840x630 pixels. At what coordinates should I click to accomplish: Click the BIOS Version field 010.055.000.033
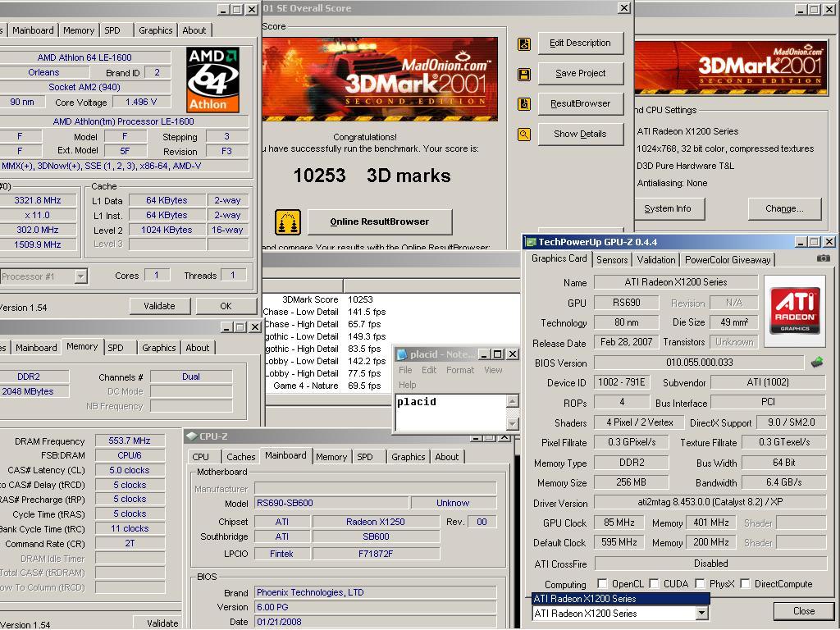pos(699,363)
